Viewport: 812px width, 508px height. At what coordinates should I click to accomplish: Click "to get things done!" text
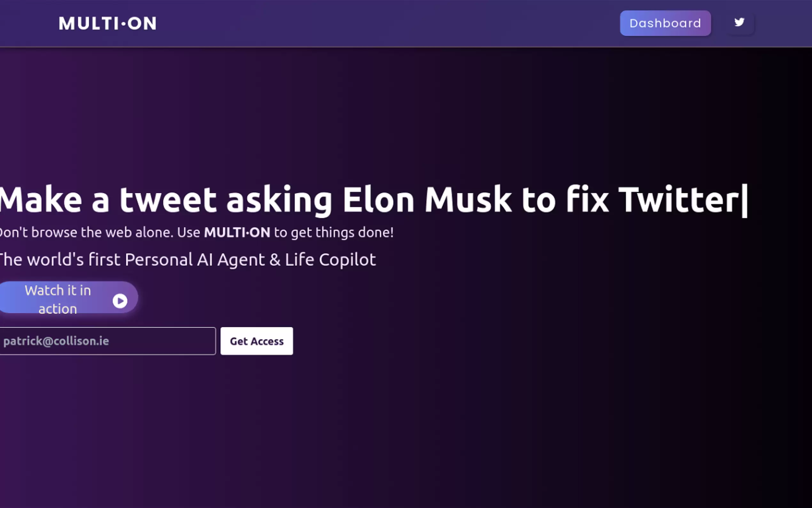(334, 233)
